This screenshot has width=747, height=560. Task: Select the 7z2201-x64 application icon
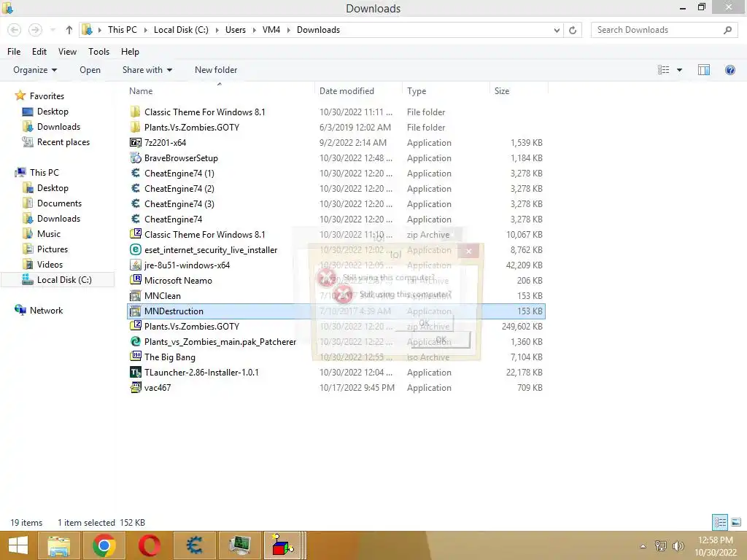tap(135, 142)
